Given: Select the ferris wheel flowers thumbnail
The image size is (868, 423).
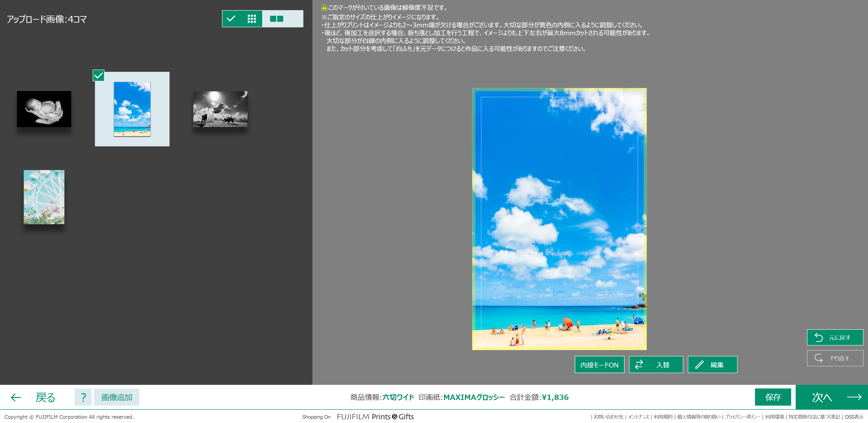Looking at the screenshot, I should point(44,197).
